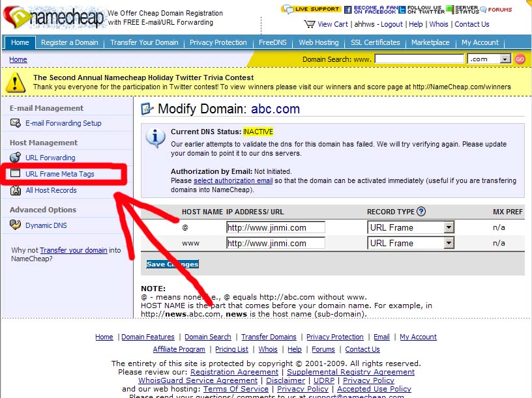Open record type dropdown for www host
This screenshot has height=398, width=532.
coord(449,243)
